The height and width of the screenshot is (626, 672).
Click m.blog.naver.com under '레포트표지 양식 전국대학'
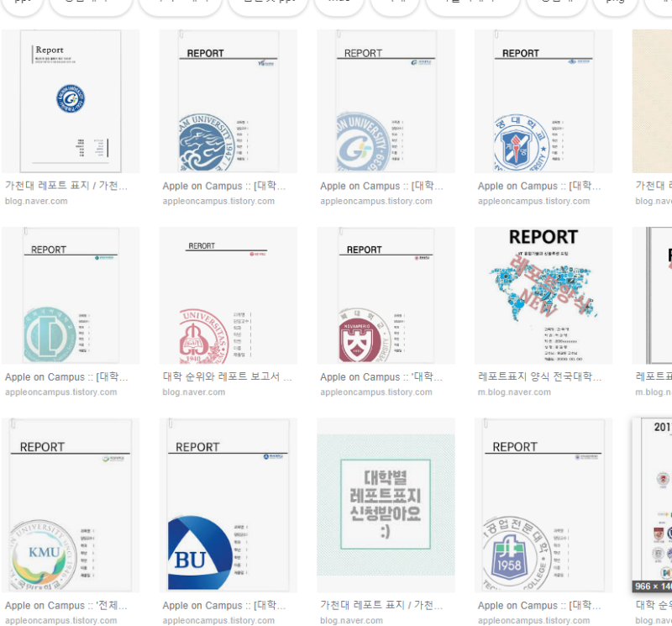tap(514, 392)
